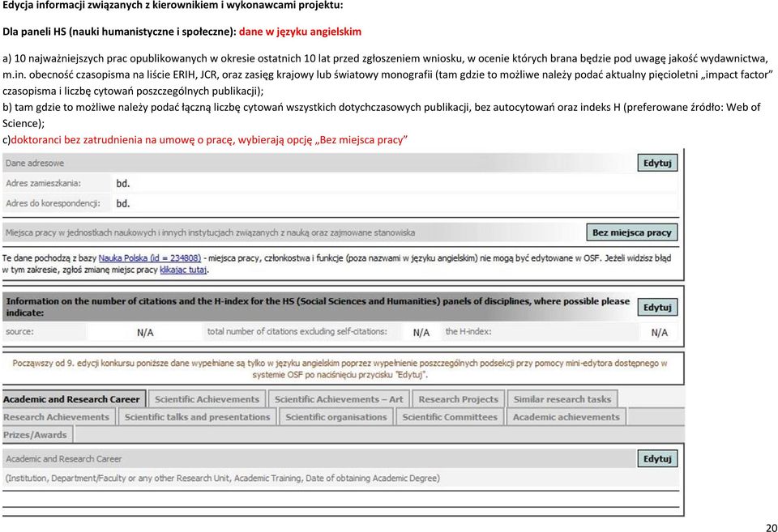
Task: Click the 'bd.' value for Adres zamieszkania
Action: click(x=123, y=184)
